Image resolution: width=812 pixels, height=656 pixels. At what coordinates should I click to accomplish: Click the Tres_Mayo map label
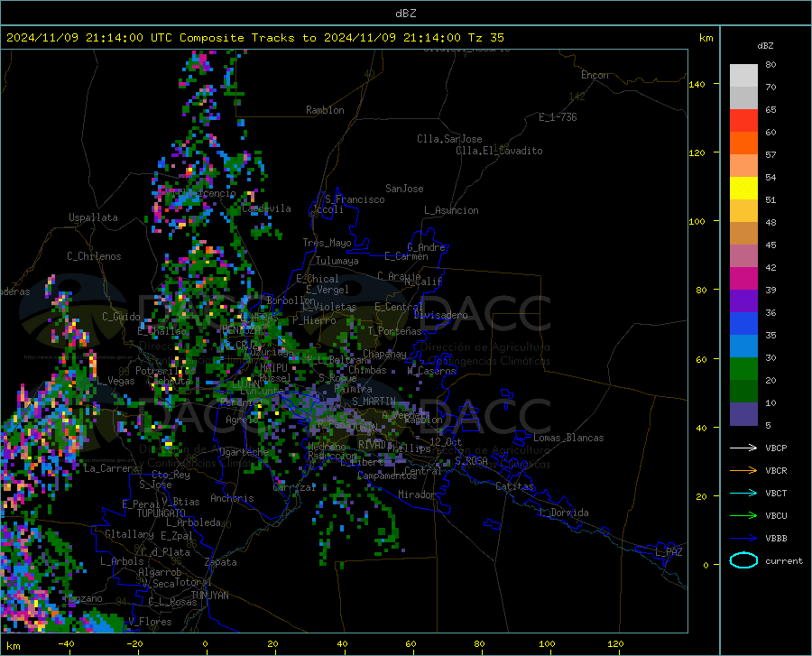pos(327,243)
